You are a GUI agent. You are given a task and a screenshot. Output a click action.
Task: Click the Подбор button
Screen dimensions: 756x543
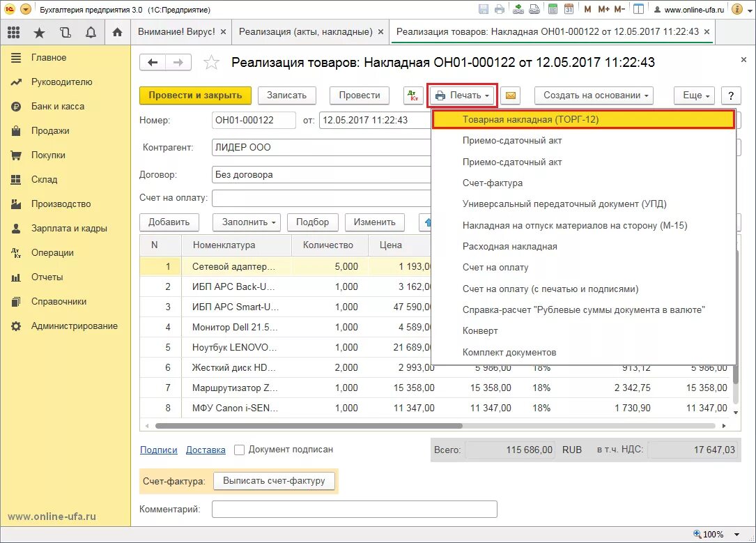312,222
